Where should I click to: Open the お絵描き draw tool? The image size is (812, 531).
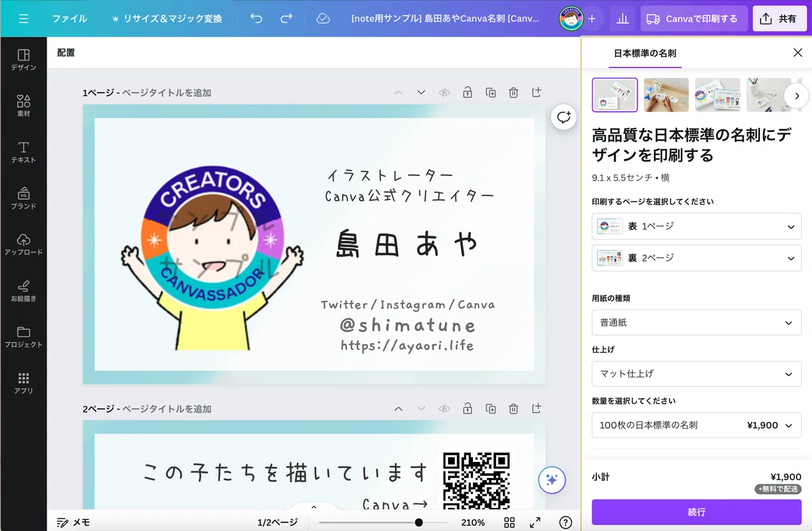tap(23, 290)
